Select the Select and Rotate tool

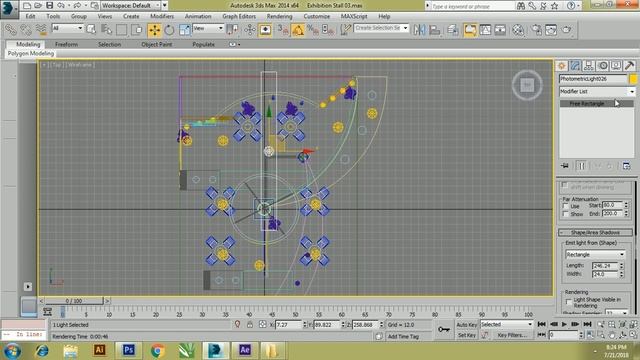[x=169, y=30]
